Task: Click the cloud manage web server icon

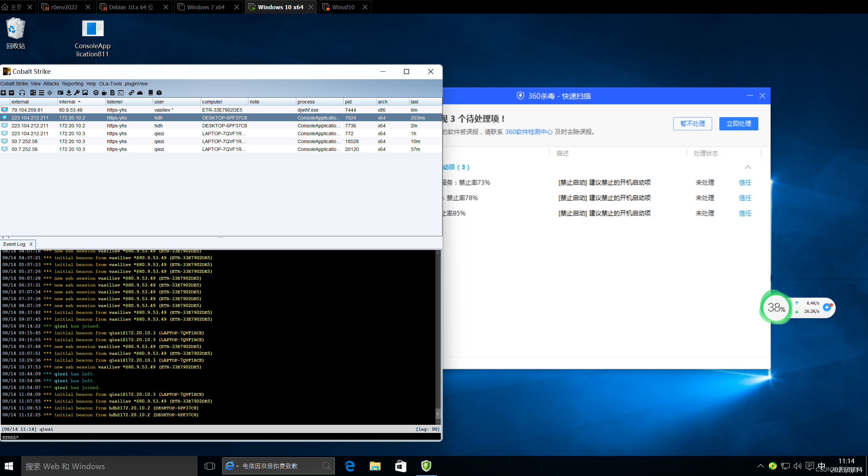Action: pos(140,93)
